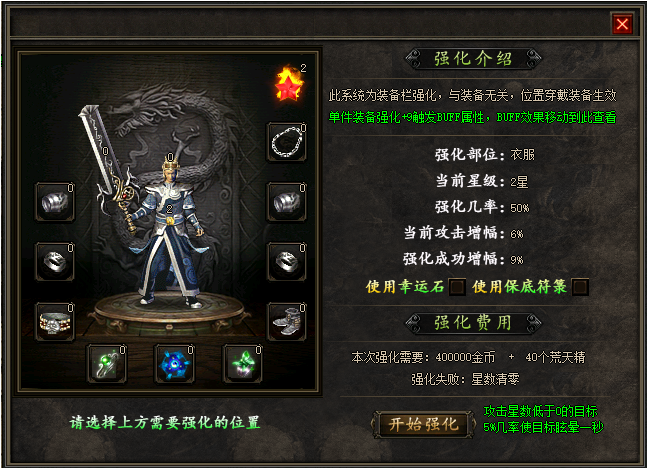The width and height of the screenshot is (648, 469).
Task: Click the flaming red star icon
Action: 290,83
